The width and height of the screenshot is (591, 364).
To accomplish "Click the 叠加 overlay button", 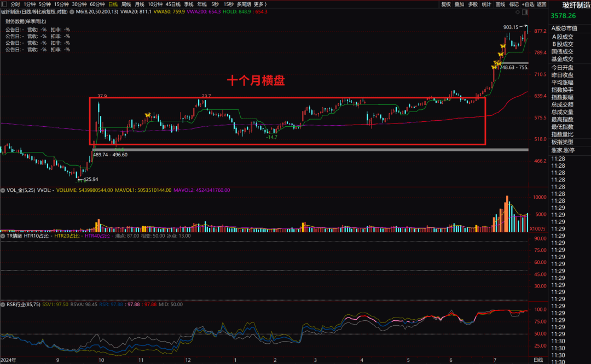I will 459,4.
